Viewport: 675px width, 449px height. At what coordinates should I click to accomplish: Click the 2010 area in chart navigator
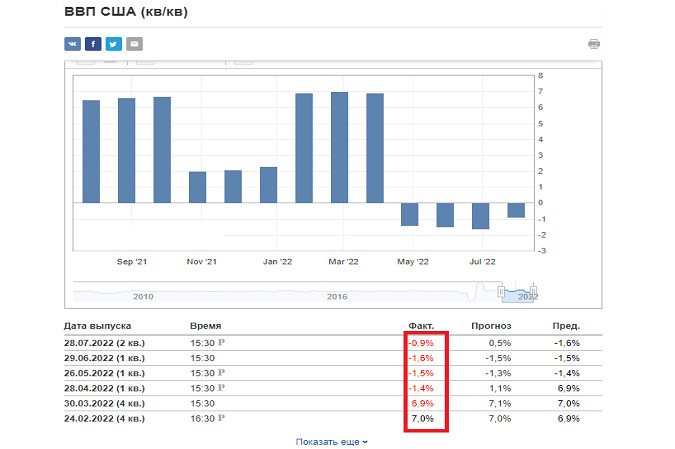[x=143, y=296]
